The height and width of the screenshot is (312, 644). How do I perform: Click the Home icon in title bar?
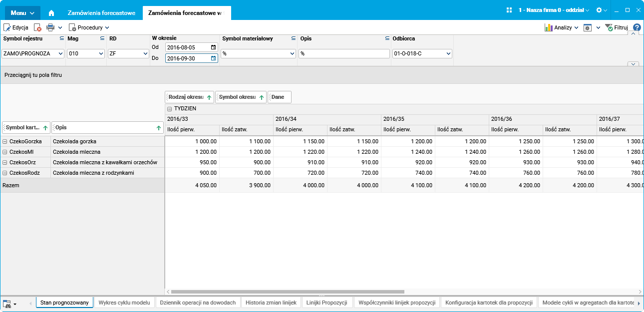(x=51, y=13)
